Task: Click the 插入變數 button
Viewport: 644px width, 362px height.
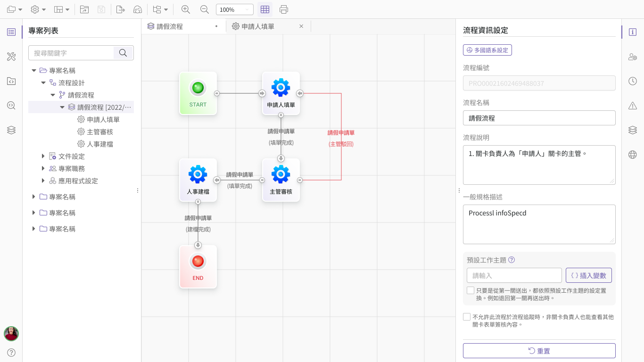Action: tap(588, 275)
